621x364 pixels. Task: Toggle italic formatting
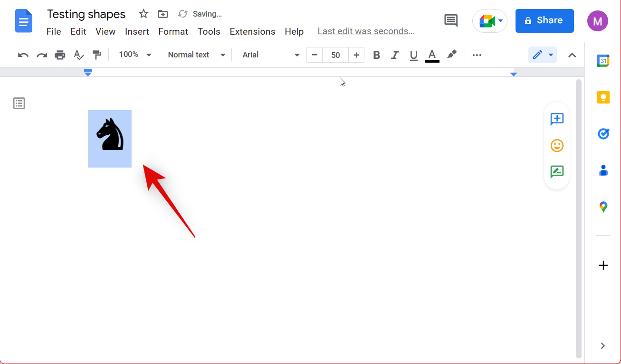[395, 55]
